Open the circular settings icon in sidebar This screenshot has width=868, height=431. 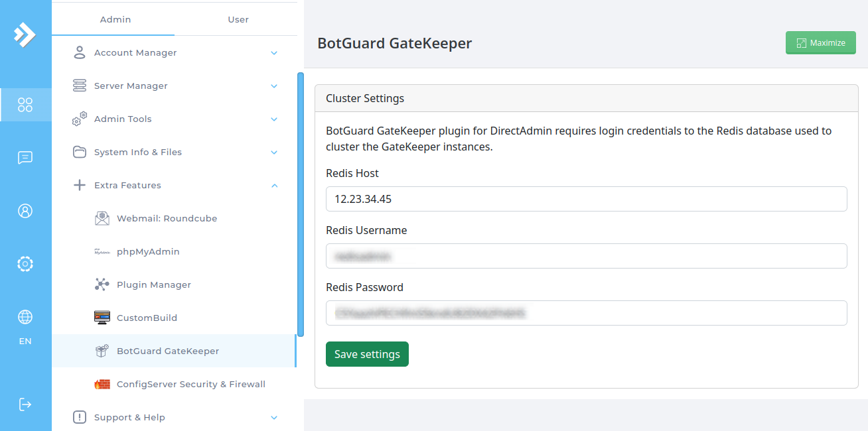pos(25,264)
